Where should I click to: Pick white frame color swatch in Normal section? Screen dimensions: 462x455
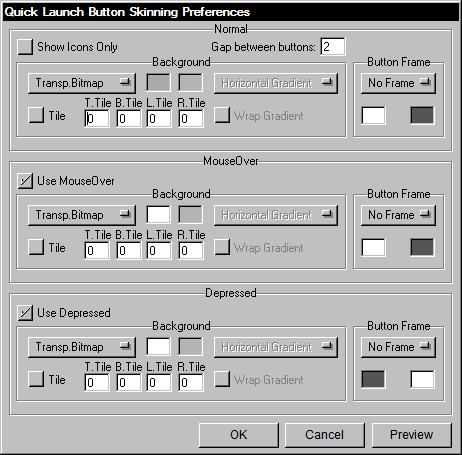tap(373, 115)
